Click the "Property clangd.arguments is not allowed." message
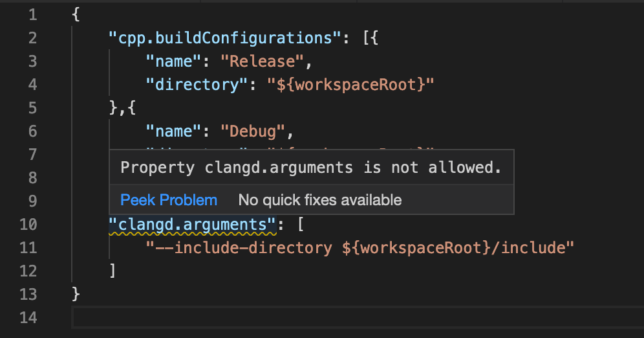The width and height of the screenshot is (644, 338). pos(311,168)
